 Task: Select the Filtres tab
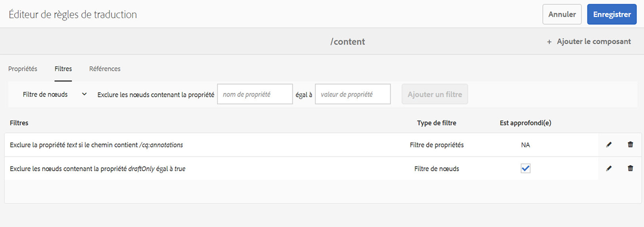click(63, 69)
